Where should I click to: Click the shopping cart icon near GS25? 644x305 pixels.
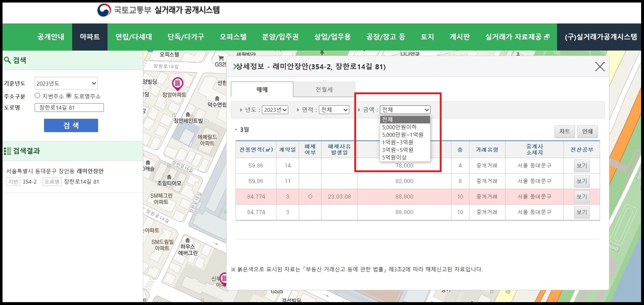(221, 58)
